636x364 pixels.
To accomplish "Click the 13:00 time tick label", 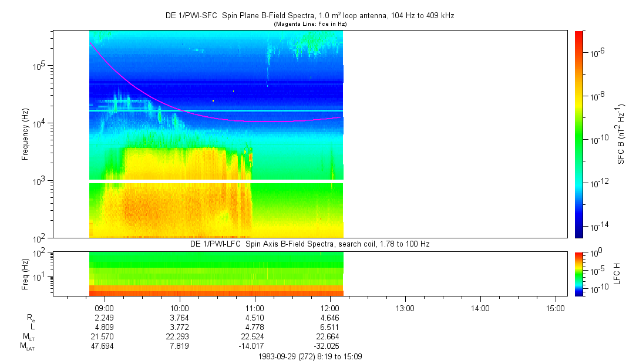I will (x=405, y=308).
